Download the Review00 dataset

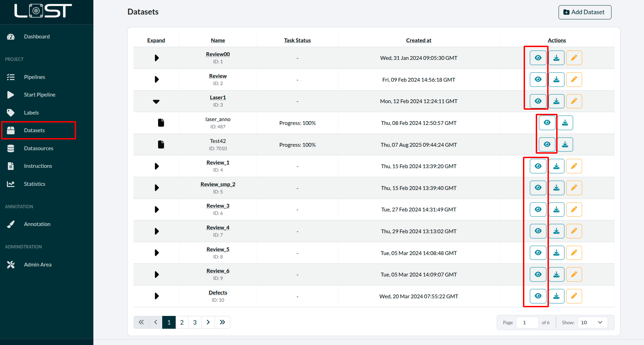pyautogui.click(x=556, y=58)
